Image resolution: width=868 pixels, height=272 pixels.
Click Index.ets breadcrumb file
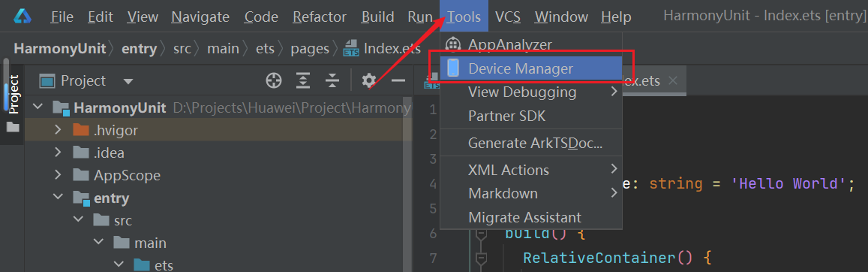(x=382, y=49)
